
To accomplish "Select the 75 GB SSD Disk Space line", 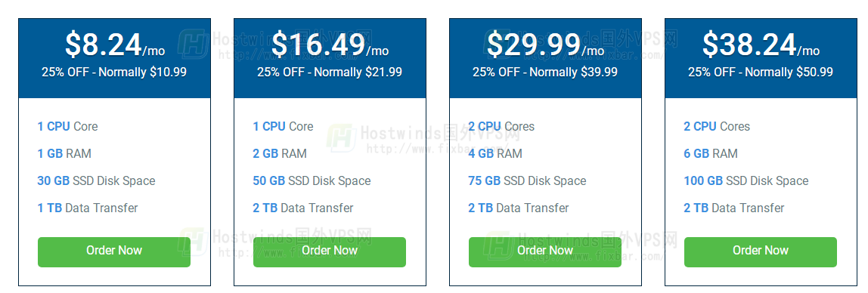I will click(x=527, y=180).
